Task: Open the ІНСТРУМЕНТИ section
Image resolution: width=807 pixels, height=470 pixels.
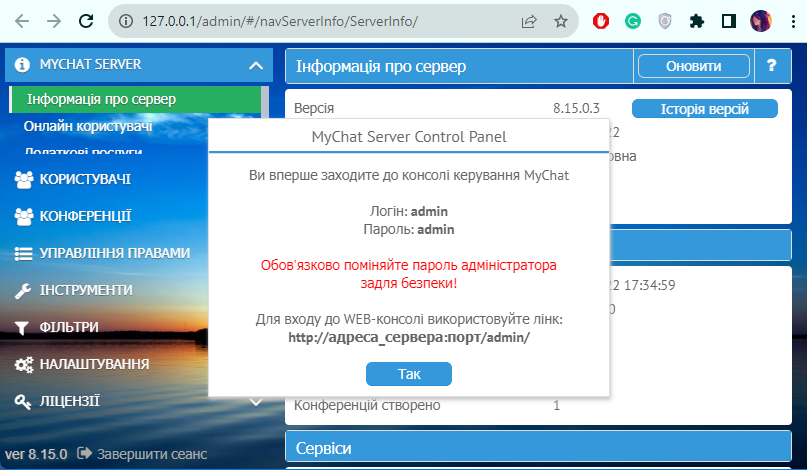Action: point(86,290)
